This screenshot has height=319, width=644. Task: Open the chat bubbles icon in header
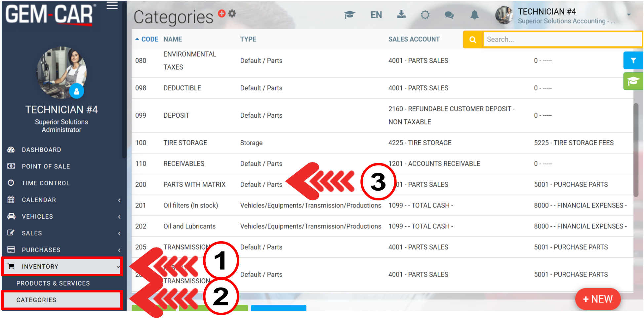click(x=449, y=15)
